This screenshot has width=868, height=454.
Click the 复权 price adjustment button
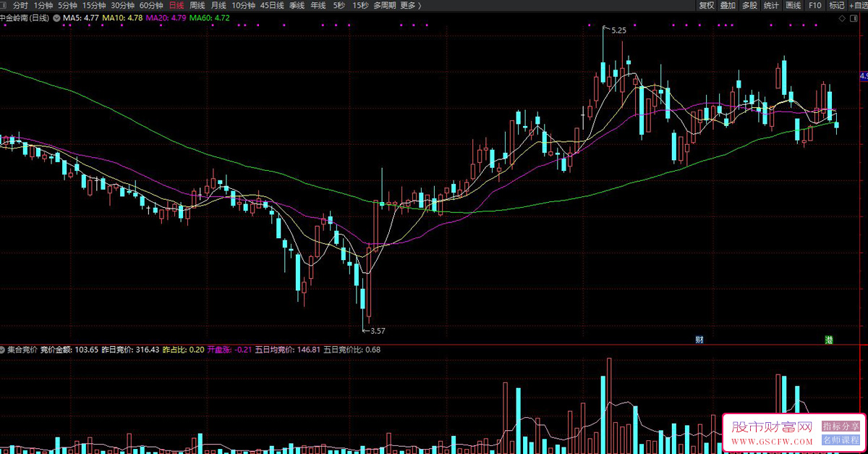707,5
